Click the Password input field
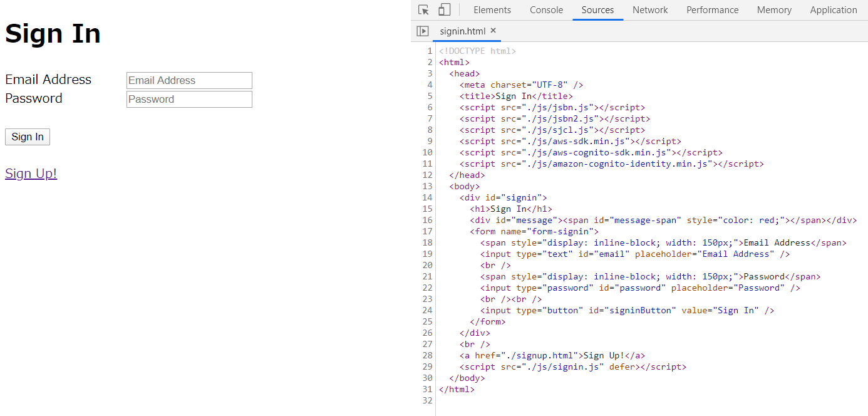This screenshot has width=868, height=416. pos(189,99)
